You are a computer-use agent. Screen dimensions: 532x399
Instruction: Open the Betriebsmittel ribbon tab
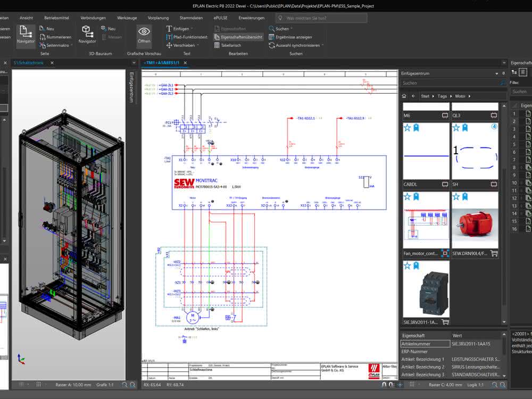click(x=56, y=18)
